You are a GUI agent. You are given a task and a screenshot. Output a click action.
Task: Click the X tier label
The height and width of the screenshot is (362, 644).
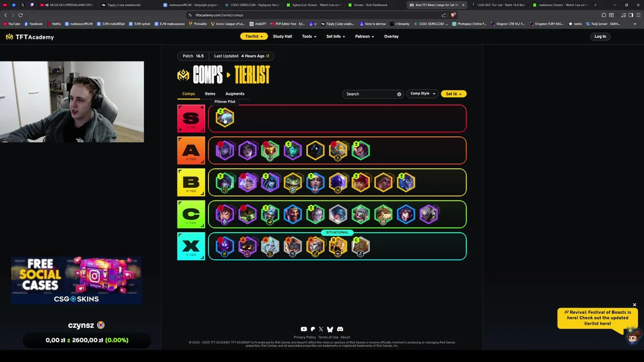tap(191, 246)
